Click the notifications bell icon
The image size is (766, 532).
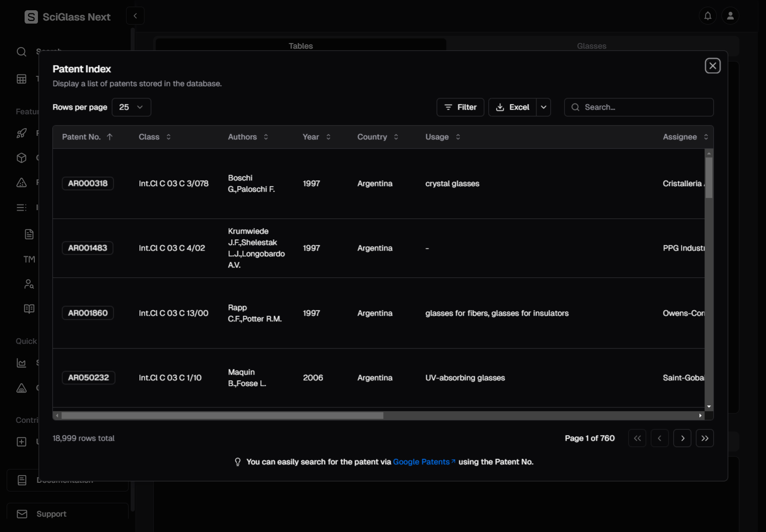tap(708, 16)
